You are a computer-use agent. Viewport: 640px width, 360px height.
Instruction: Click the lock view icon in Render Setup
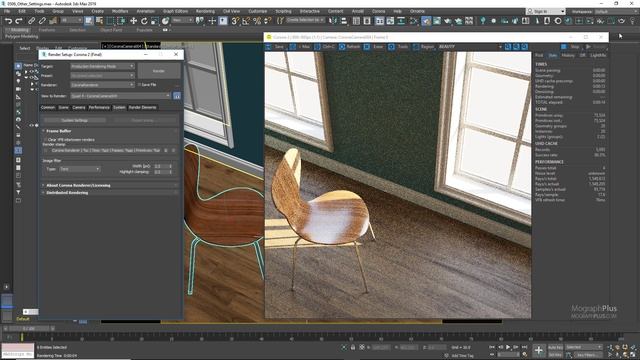pos(177,96)
